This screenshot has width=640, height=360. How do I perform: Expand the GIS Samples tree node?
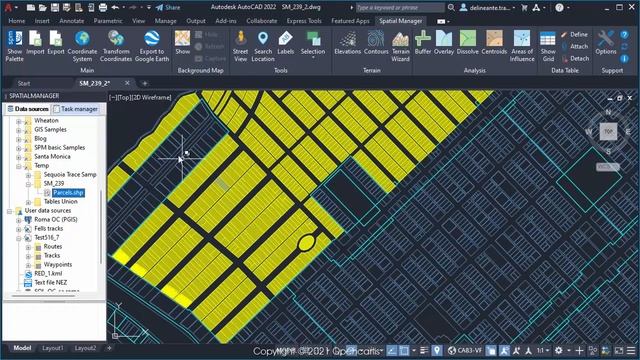(18, 130)
